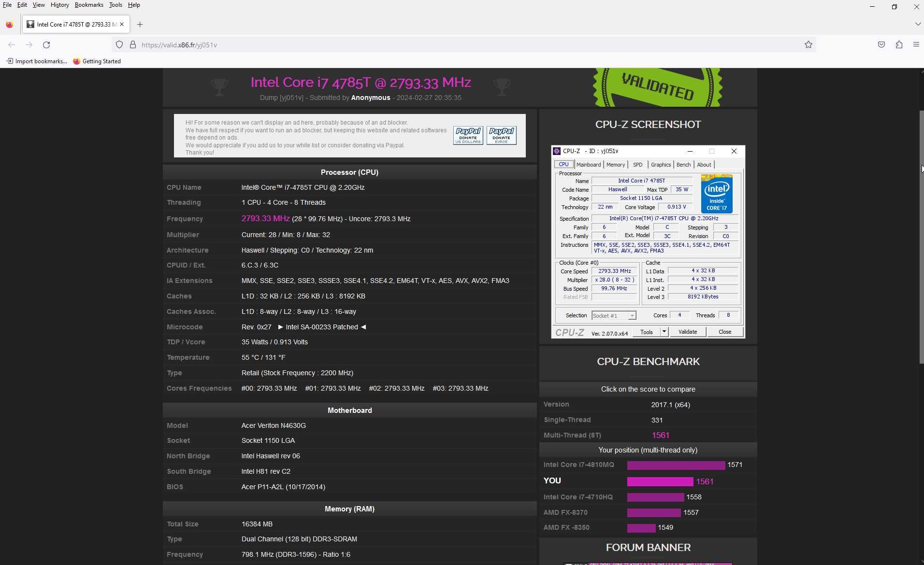Viewport: 924px width, 565px height.
Task: Open the Tools menu in menu bar
Action: (x=115, y=5)
